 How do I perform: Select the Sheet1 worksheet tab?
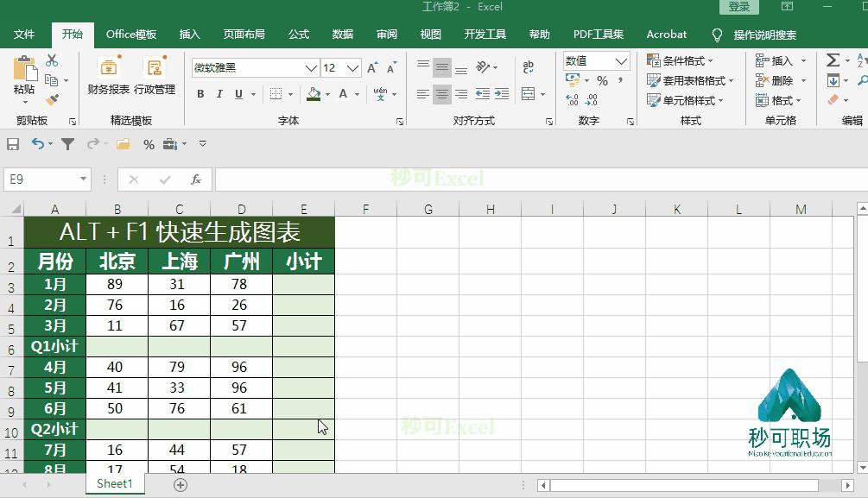tap(114, 483)
